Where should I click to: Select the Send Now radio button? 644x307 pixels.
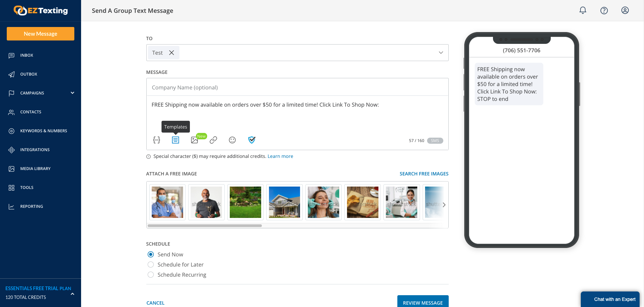150,254
